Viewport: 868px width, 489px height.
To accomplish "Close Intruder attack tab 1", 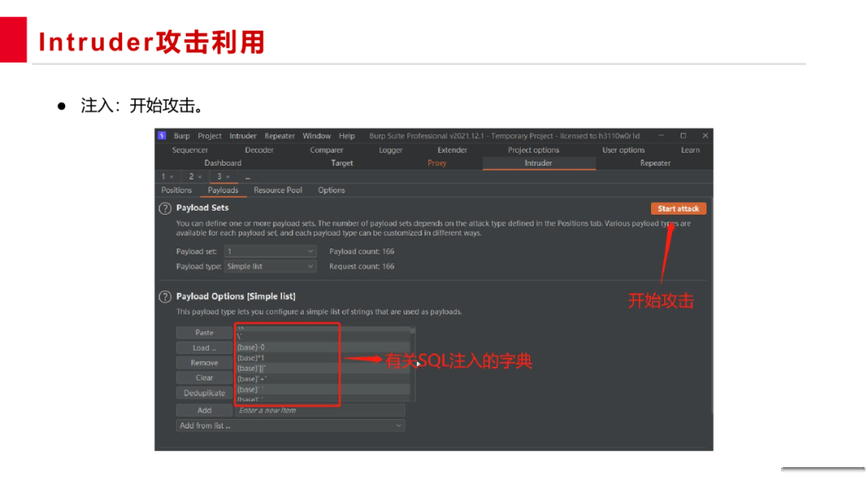I will coord(172,177).
